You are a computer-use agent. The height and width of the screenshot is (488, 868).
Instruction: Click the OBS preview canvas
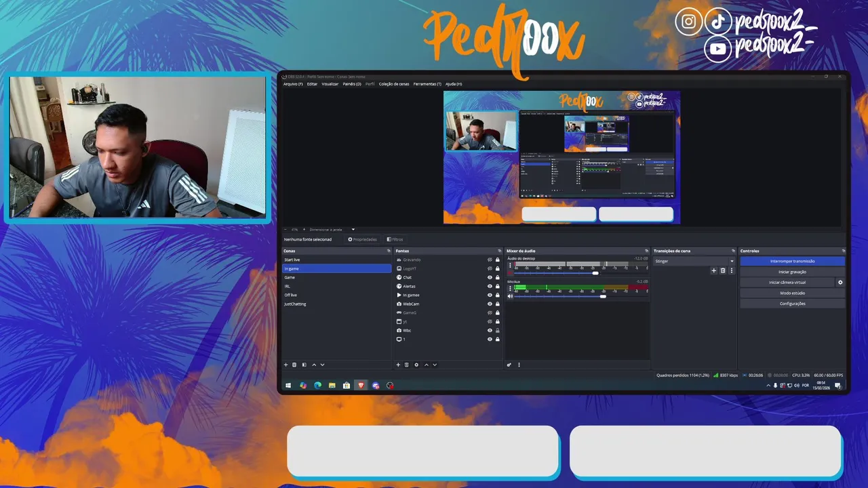[561, 157]
